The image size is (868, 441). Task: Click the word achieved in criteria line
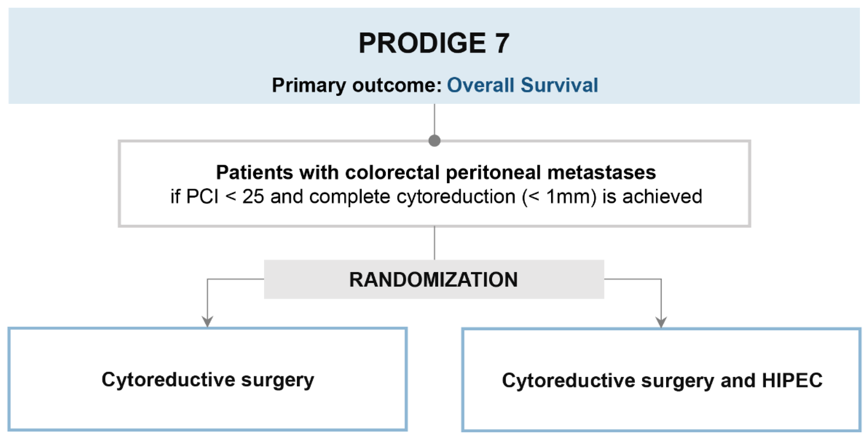click(662, 196)
